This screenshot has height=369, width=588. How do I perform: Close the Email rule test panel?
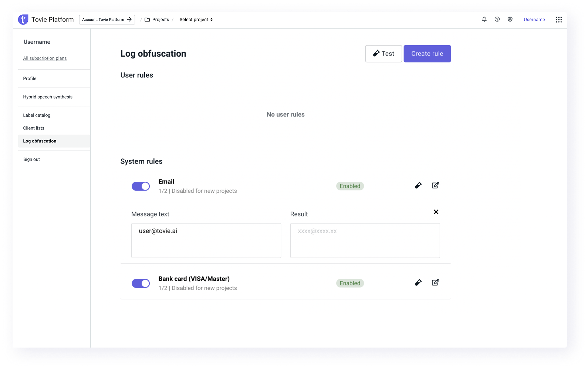436,212
